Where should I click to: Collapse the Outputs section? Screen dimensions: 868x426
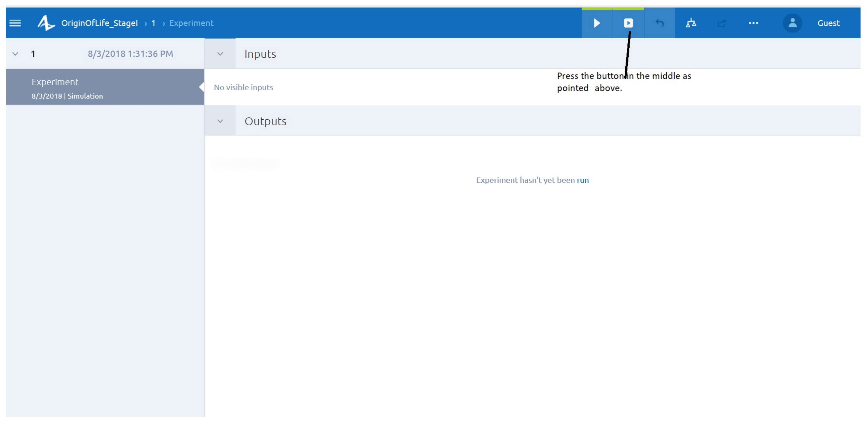coord(220,121)
